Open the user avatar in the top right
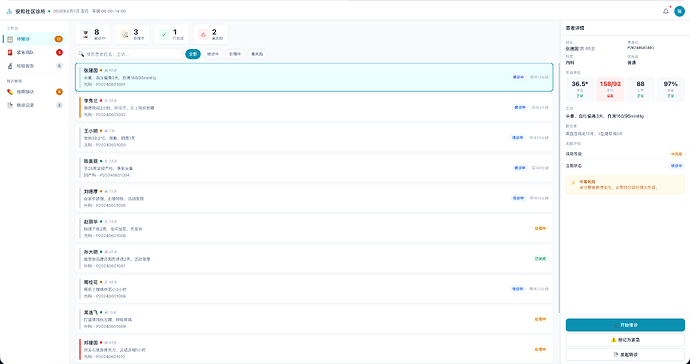The image size is (690, 364). click(679, 11)
